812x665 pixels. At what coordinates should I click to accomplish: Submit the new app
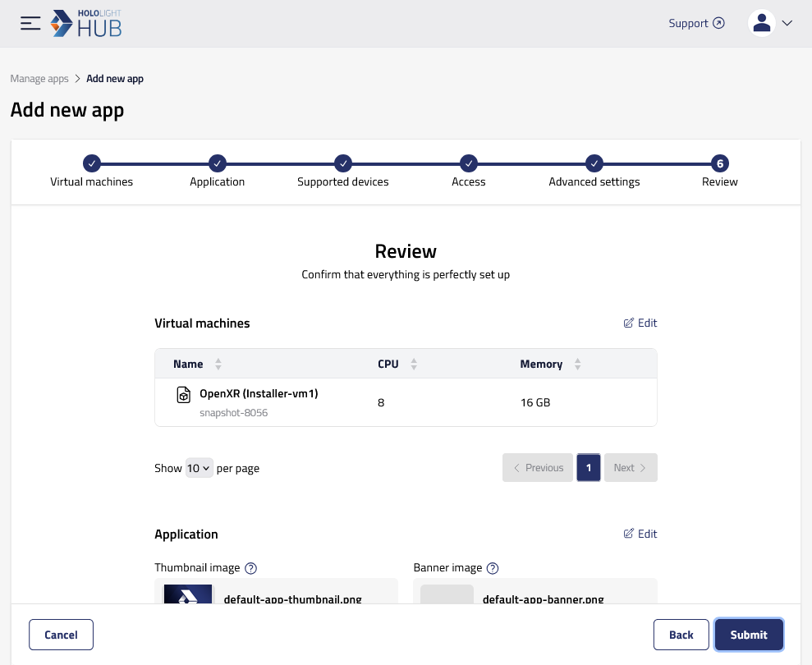pyautogui.click(x=749, y=635)
